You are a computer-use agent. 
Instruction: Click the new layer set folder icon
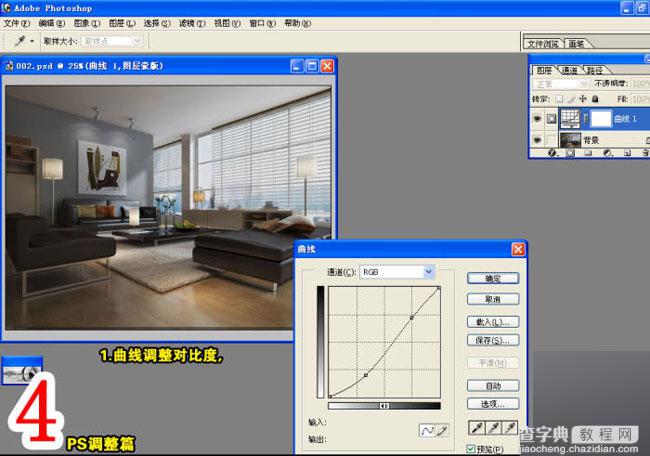pyautogui.click(x=588, y=153)
